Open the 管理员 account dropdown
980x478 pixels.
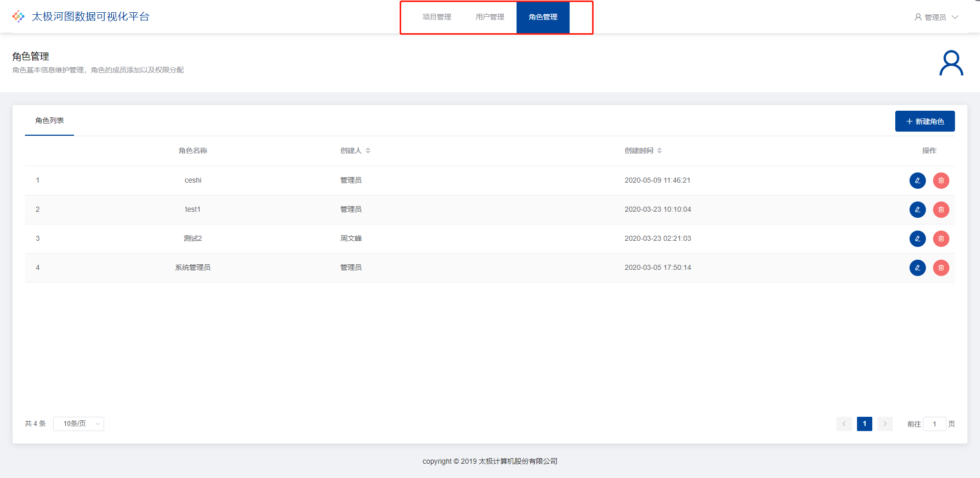936,17
